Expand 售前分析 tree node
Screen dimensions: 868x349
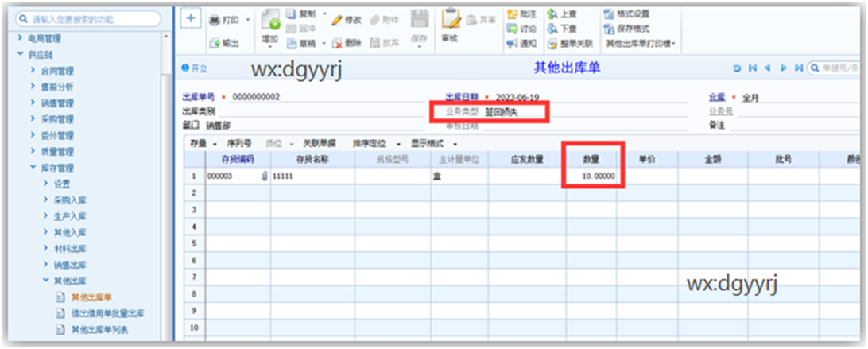33,87
